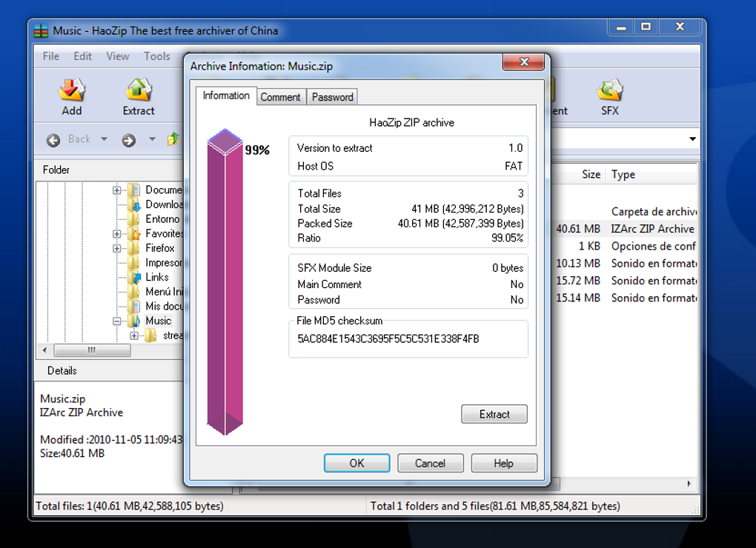Click the 99% compression ratio bar
This screenshot has height=548, width=756.
(225, 281)
